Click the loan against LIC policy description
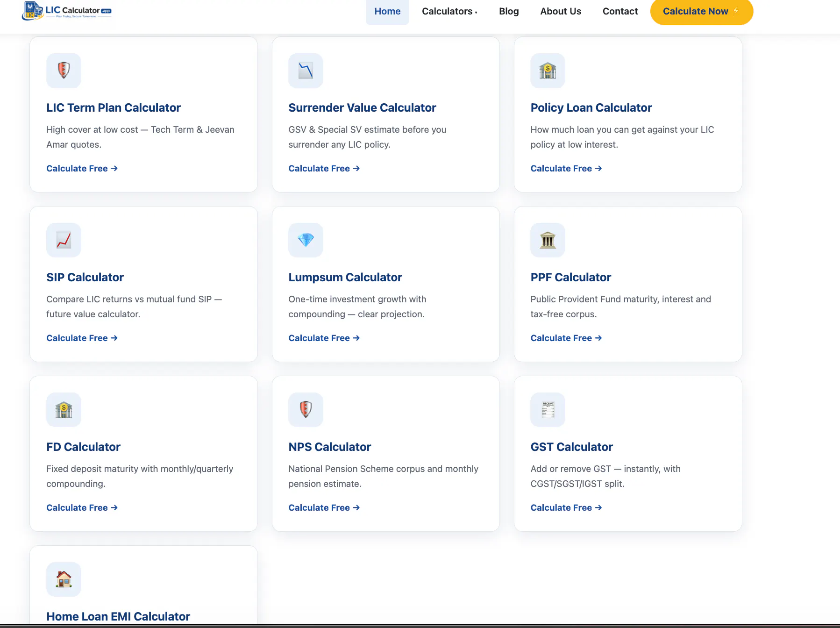The image size is (840, 628). tap(622, 137)
